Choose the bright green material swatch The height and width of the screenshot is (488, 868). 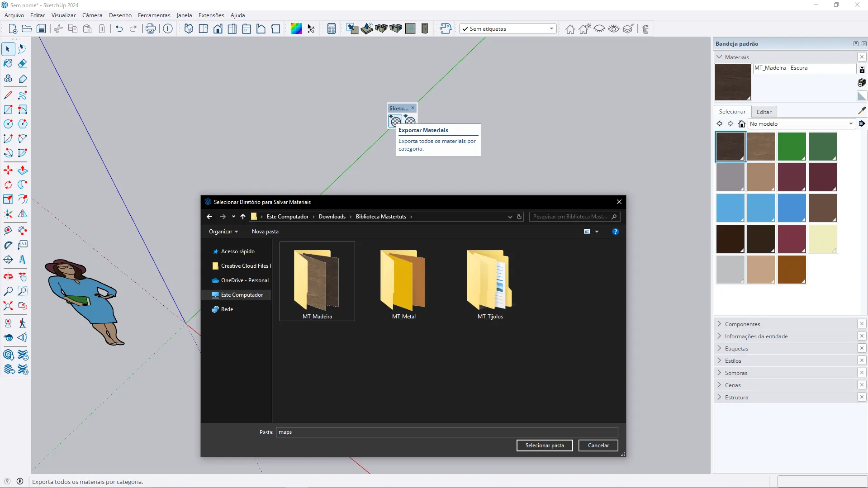792,147
